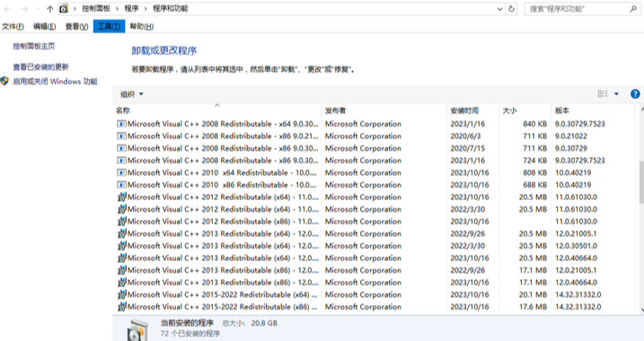644x341 pixels.
Task: Click the 程序和功能 breadcrumb
Action: 170,9
